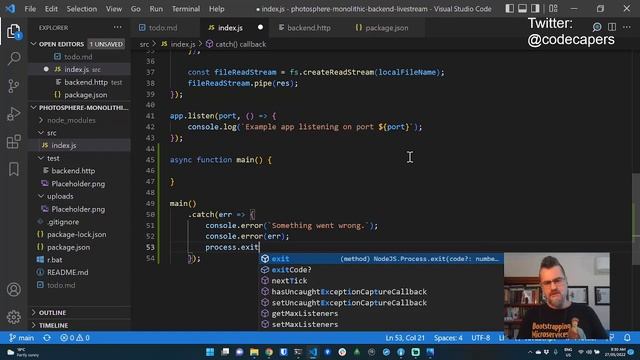Change indentation via Spaces: 4
Image resolution: width=640 pixels, height=360 pixels.
click(x=448, y=338)
